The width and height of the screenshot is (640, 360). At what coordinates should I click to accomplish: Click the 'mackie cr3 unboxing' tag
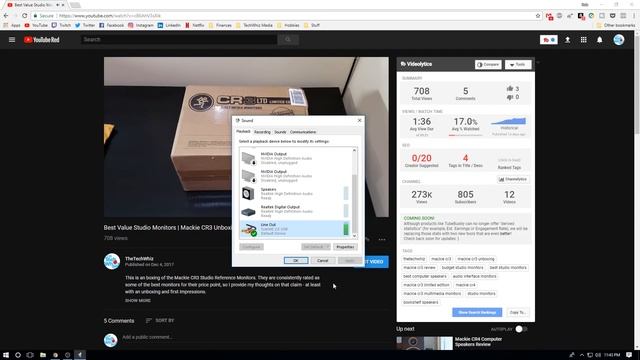tap(476, 259)
